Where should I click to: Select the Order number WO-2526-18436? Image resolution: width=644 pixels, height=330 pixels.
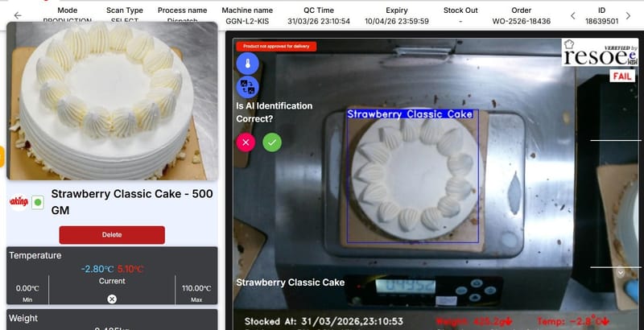[521, 21]
